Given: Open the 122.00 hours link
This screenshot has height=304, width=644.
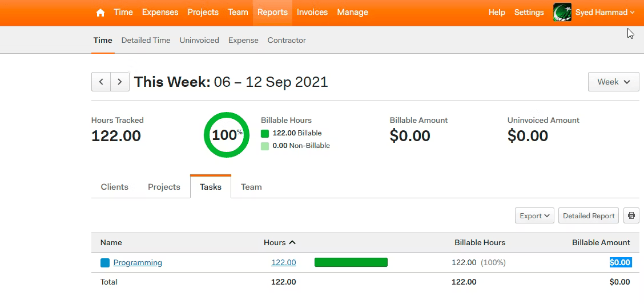Looking at the screenshot, I should [x=283, y=262].
